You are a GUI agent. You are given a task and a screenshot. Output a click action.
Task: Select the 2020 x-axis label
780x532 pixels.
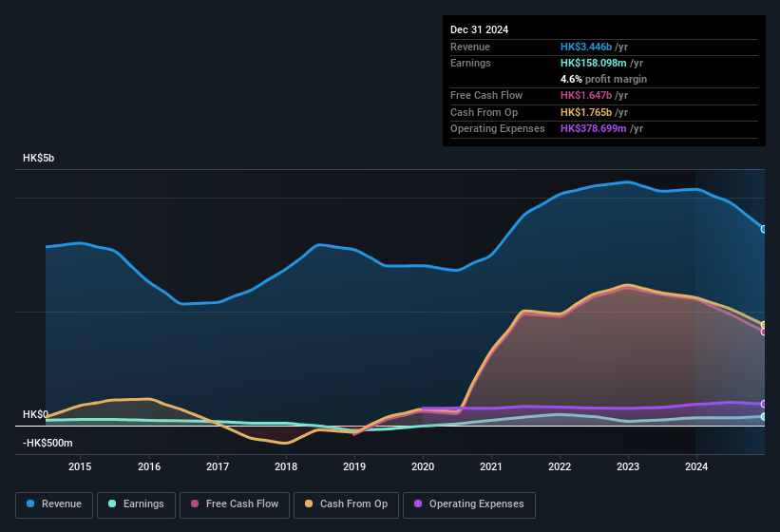[423, 466]
